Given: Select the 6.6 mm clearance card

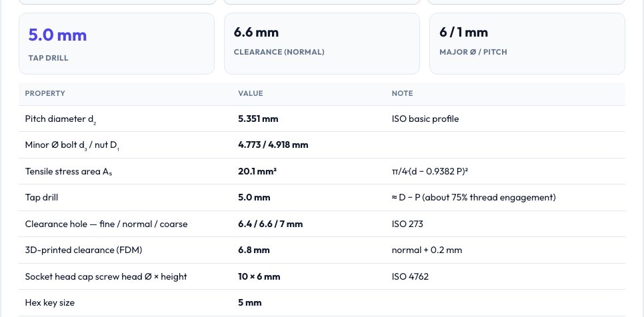Looking at the screenshot, I should (x=321, y=43).
